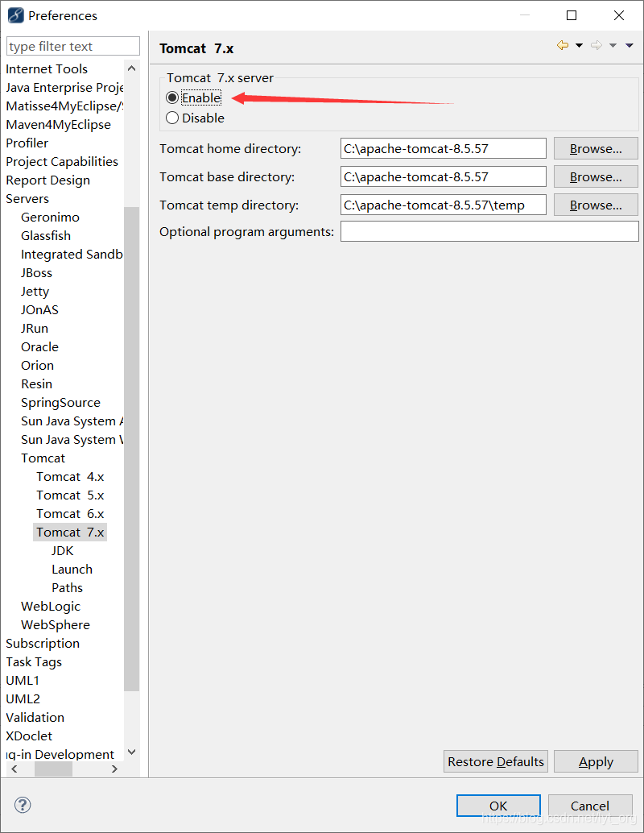This screenshot has width=644, height=833.
Task: Open UML1 preferences
Action: click(x=23, y=681)
